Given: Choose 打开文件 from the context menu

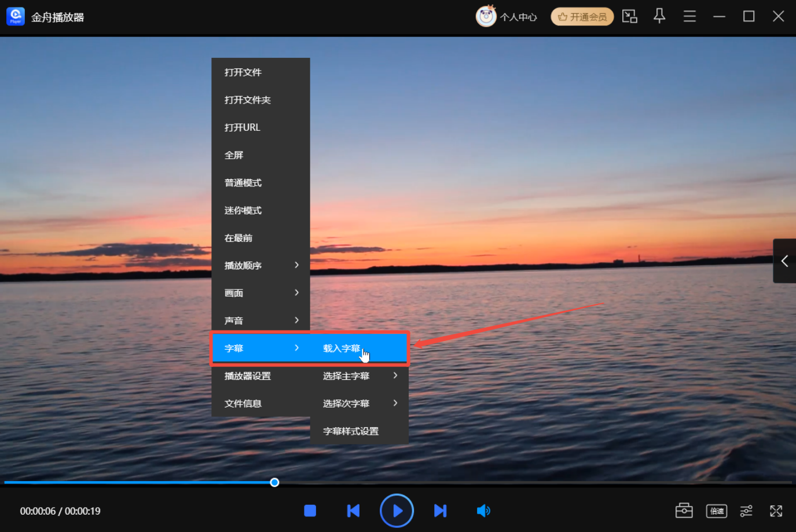Looking at the screenshot, I should coord(261,72).
